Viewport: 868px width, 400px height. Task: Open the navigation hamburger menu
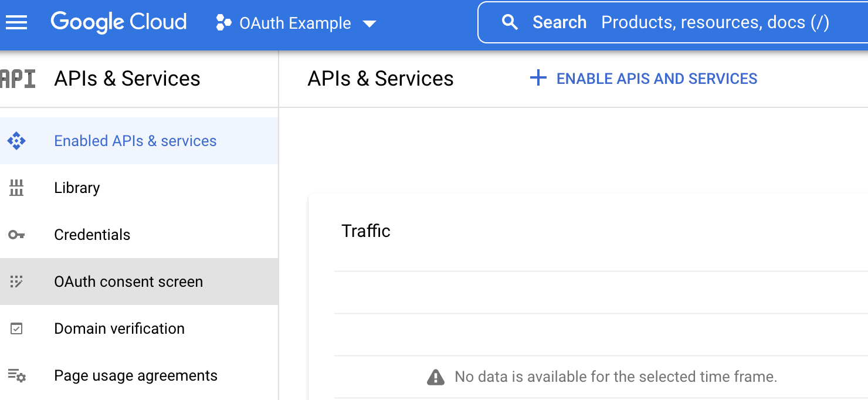pyautogui.click(x=16, y=22)
